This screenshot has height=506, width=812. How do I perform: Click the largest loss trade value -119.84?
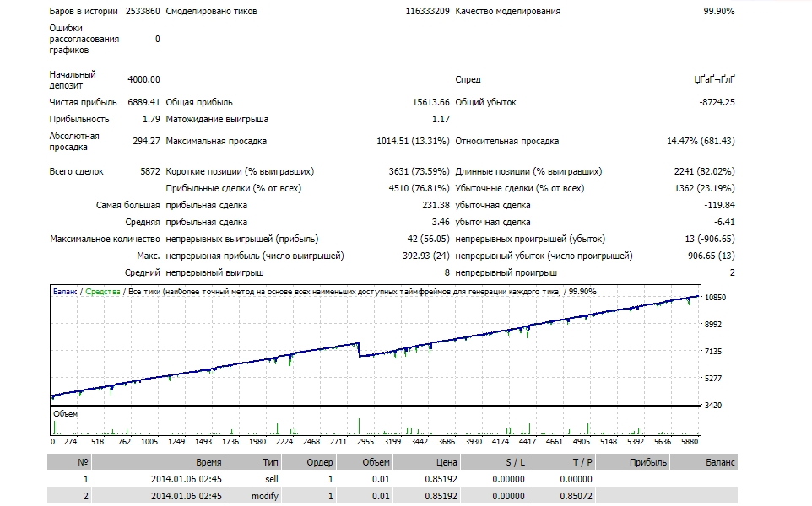719,205
